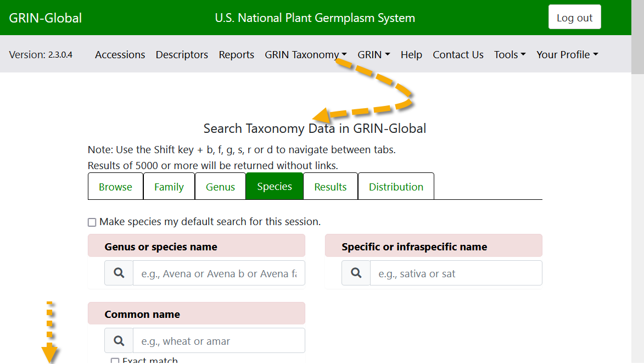Image resolution: width=644 pixels, height=364 pixels.
Task: Click the search icon beside Genus or species field
Action: point(119,273)
